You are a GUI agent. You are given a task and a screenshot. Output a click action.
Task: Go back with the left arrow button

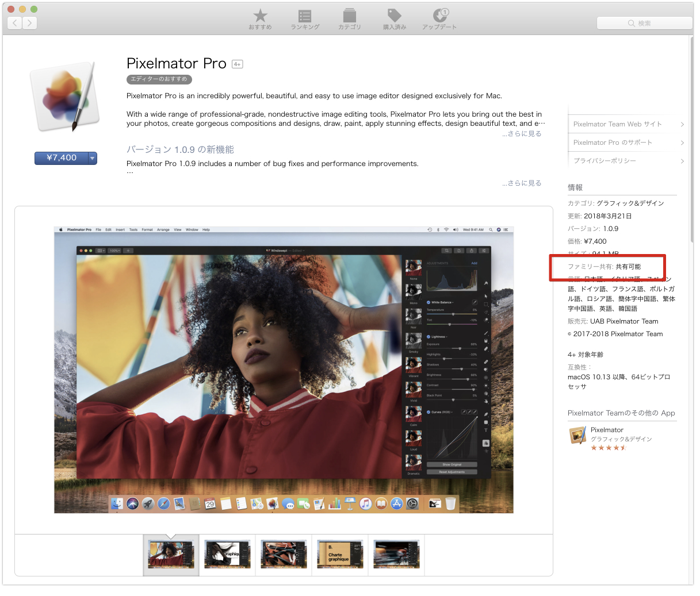coord(15,23)
